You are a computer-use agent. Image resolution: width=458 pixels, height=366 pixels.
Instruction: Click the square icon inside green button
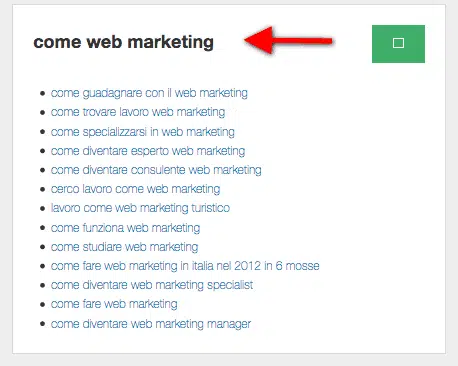click(x=398, y=43)
